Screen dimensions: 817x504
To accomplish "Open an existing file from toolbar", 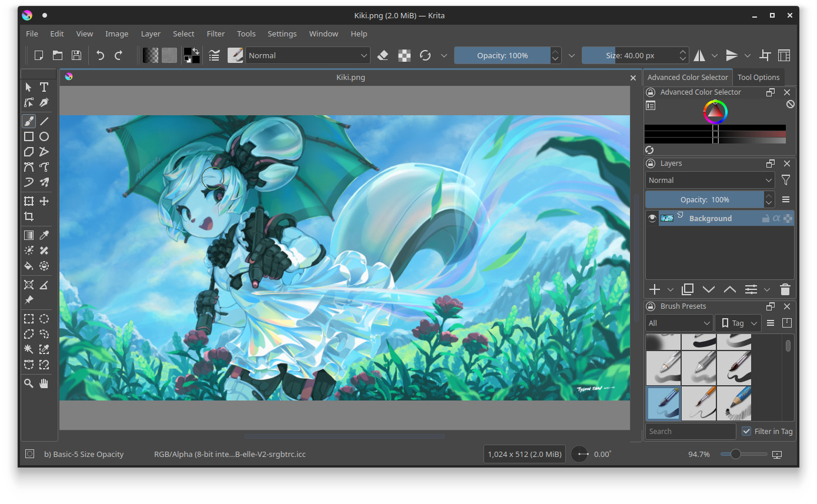I will point(58,55).
